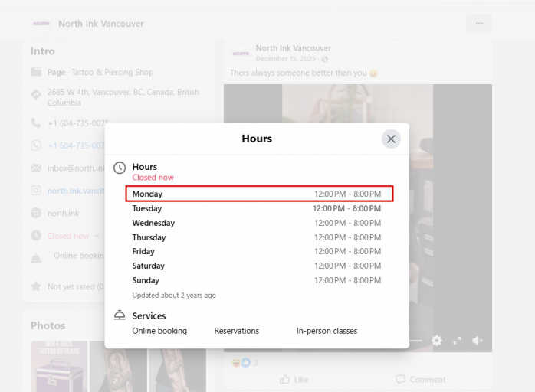Viewport: 535px width, 392px height.
Task: Click the Thursday hours row
Action: pyautogui.click(x=257, y=237)
